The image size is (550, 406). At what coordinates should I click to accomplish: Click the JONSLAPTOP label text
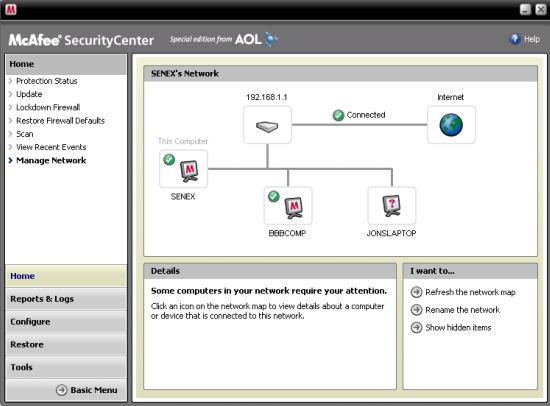coord(391,233)
